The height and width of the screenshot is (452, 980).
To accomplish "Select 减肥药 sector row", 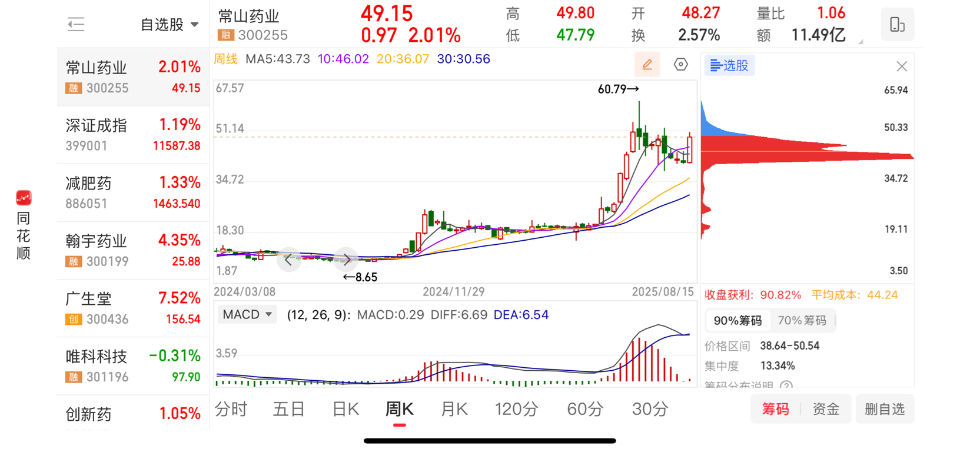I will click(133, 192).
